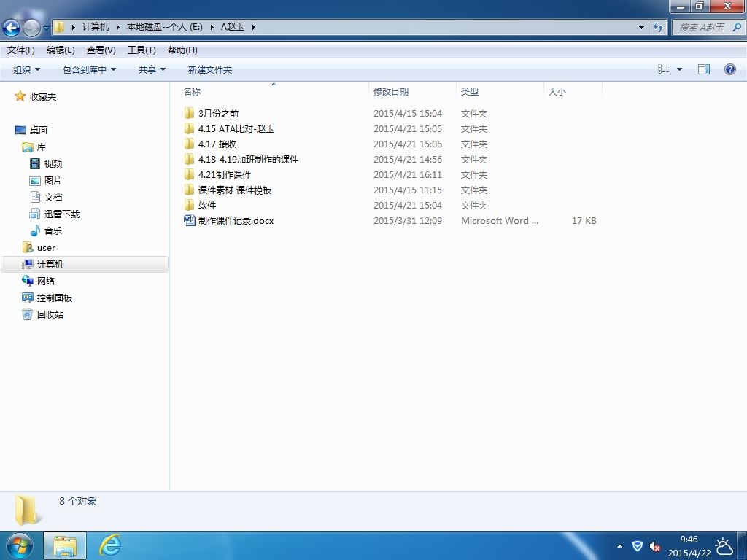
Task: Toggle the preview pane
Action: 704,69
